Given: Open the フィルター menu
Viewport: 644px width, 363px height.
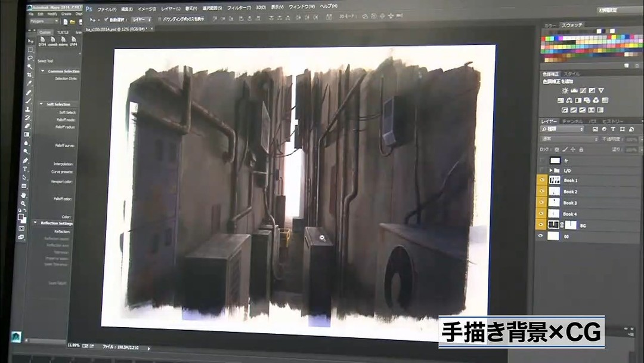Looking at the screenshot, I should tap(239, 8).
